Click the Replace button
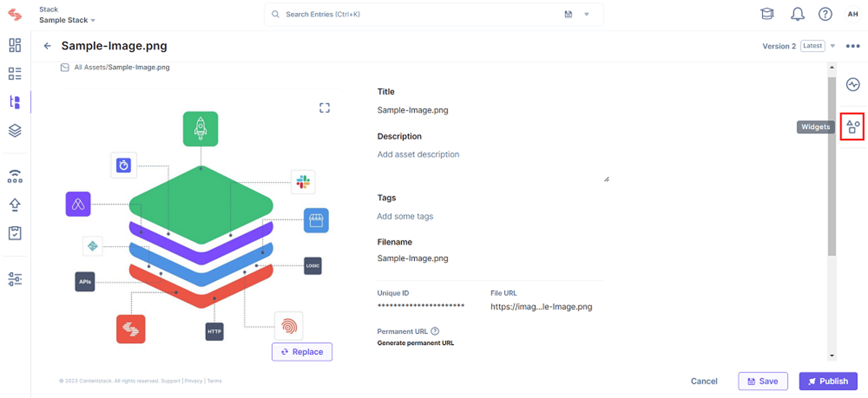 point(302,351)
